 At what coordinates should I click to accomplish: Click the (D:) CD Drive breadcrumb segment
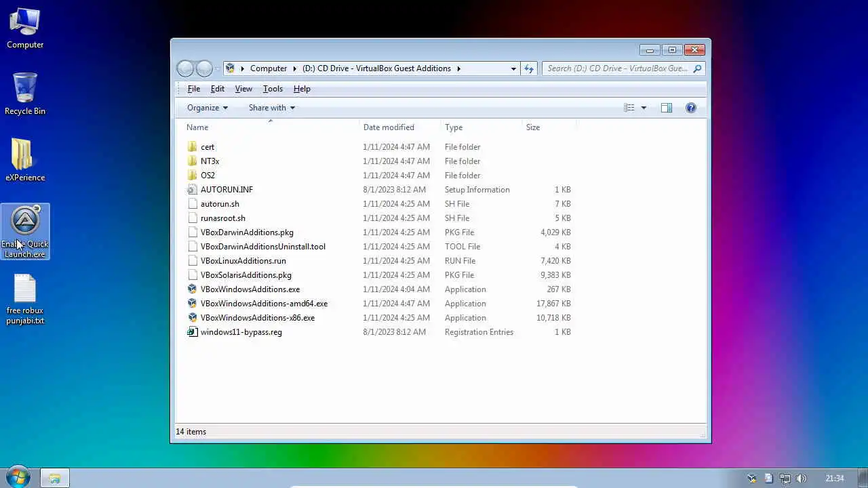(376, 68)
